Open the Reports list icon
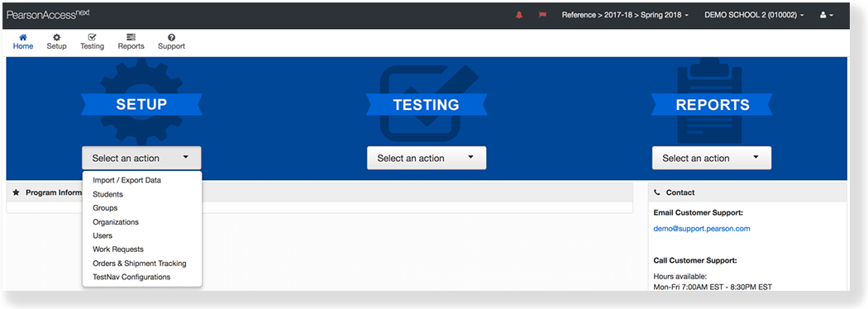 (131, 37)
